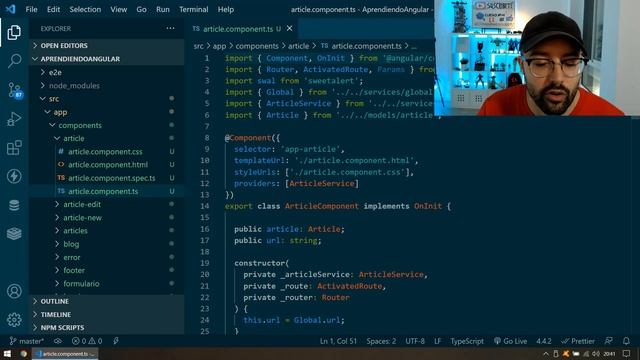Open the database icon in activity bar
640x360 pixels.
(x=14, y=205)
